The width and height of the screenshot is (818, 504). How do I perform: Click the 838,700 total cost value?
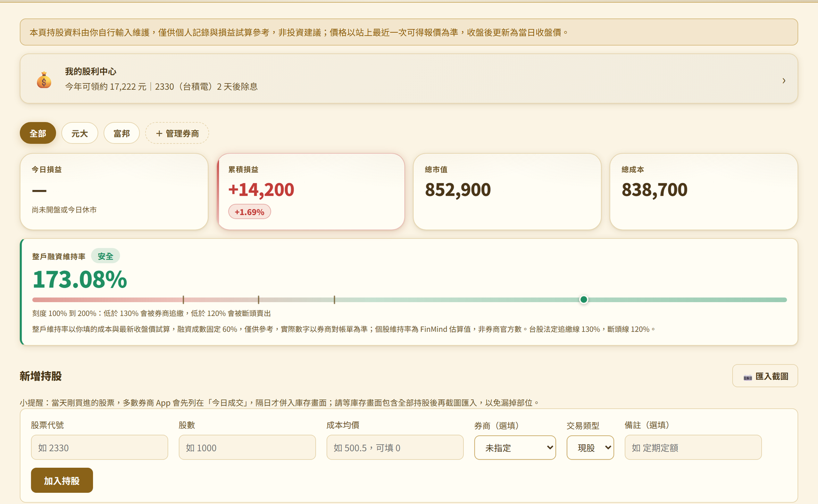click(654, 190)
